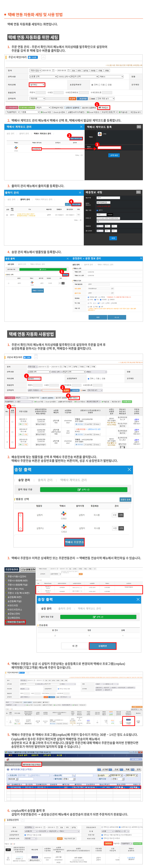
Task: Click CJGLS logo in 택배사 계약코드 관리 list
Action: [16, 148]
